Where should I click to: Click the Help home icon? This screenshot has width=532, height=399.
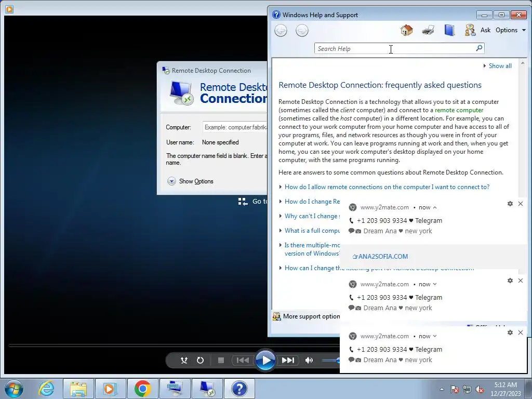click(406, 30)
